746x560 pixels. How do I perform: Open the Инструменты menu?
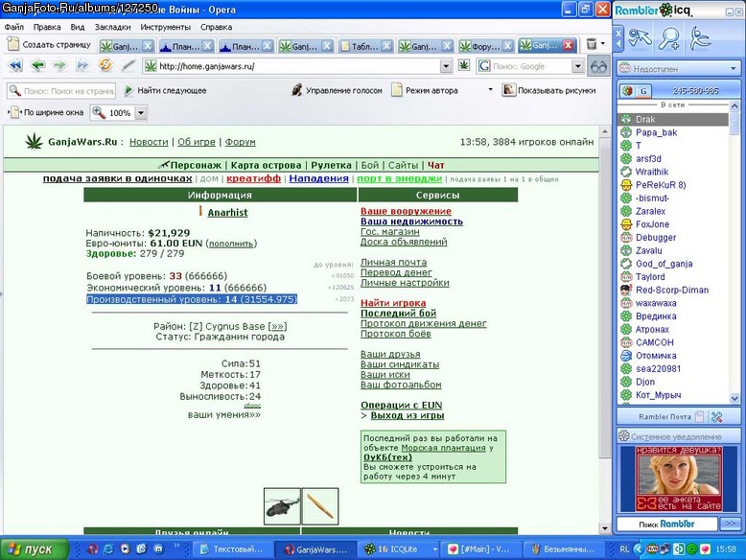[x=165, y=27]
